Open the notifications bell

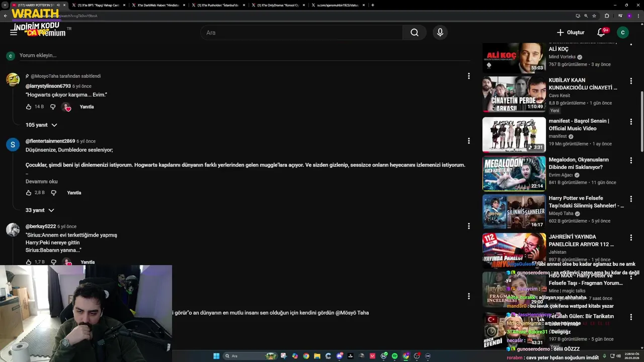tap(601, 33)
